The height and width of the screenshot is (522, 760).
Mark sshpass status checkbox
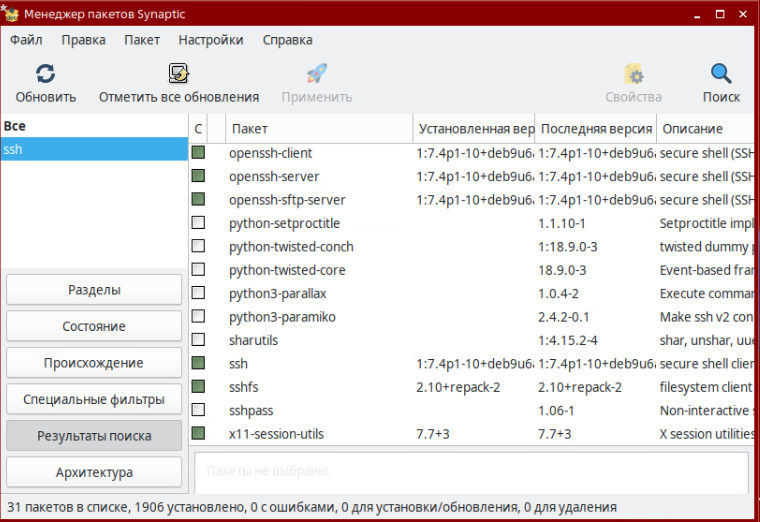[x=198, y=410]
